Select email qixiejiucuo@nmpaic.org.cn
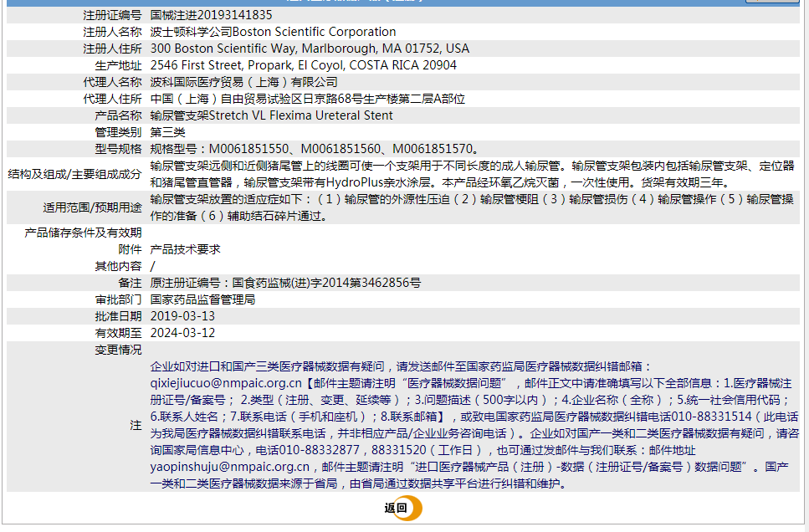 pyautogui.click(x=226, y=383)
